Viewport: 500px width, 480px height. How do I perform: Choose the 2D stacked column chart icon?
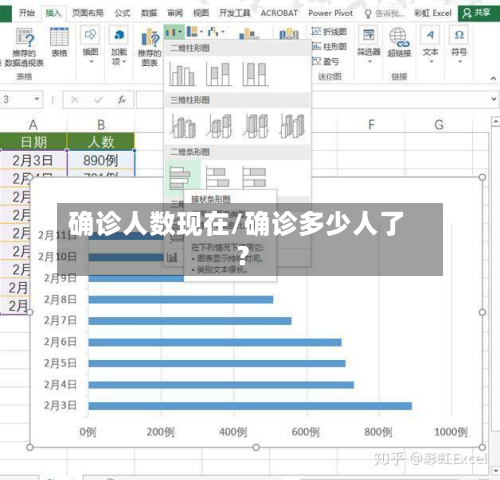(219, 74)
